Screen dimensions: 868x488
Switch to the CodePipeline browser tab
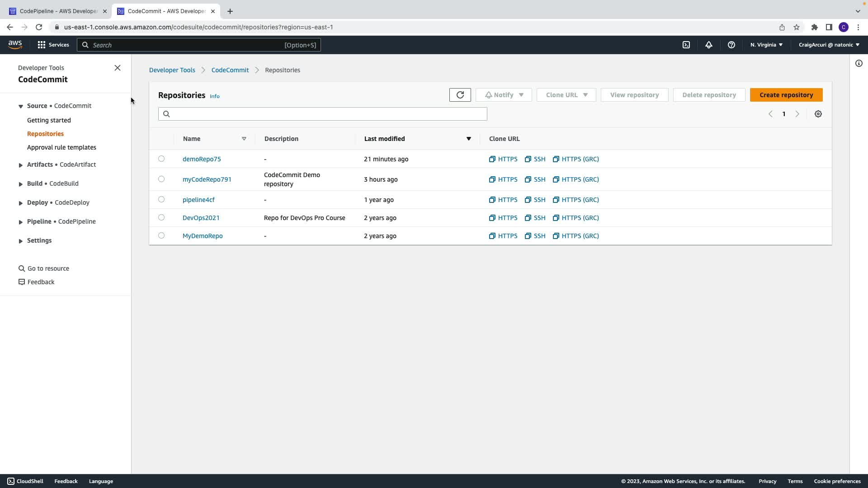coord(58,11)
